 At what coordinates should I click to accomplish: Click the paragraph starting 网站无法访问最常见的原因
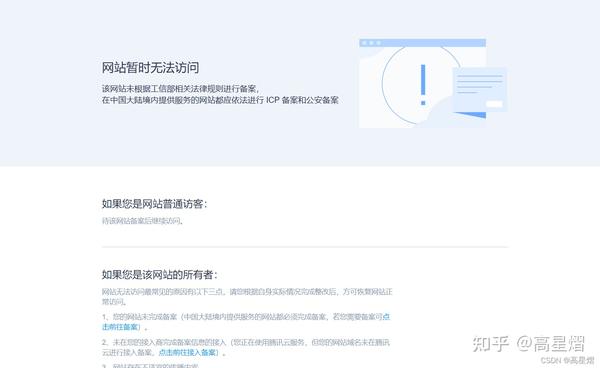(247, 296)
